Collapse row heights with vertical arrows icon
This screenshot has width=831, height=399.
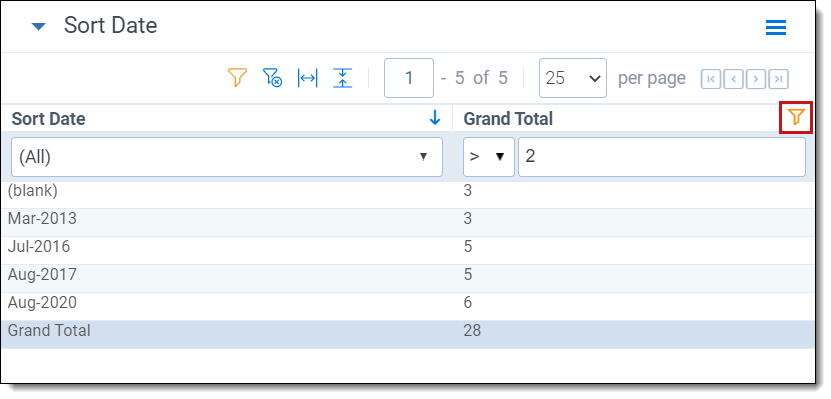click(342, 78)
